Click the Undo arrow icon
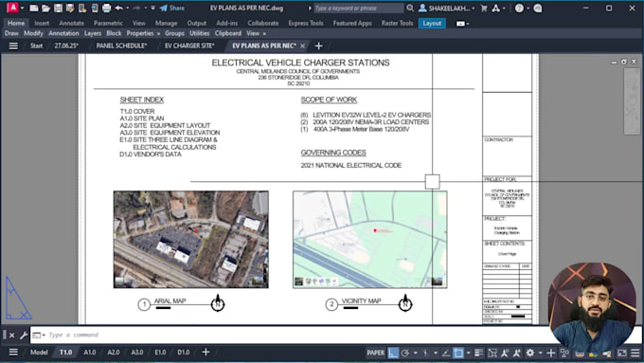The image size is (644, 363). pos(118,8)
